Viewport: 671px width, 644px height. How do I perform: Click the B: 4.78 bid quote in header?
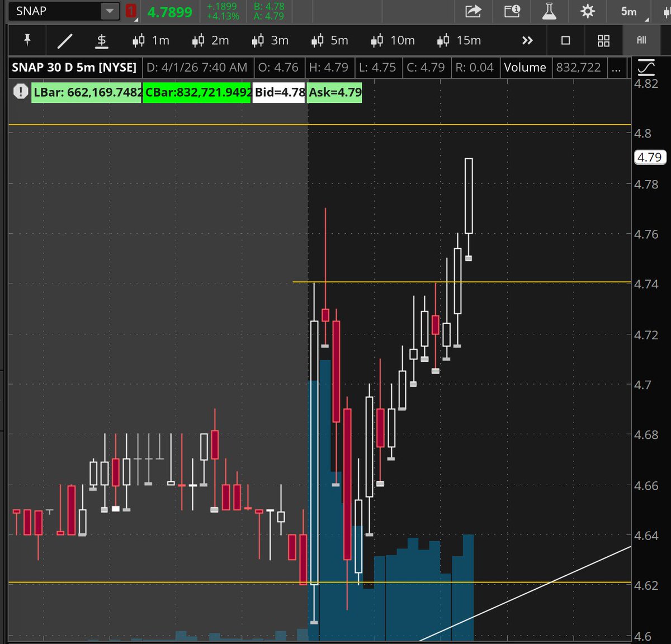tap(269, 7)
